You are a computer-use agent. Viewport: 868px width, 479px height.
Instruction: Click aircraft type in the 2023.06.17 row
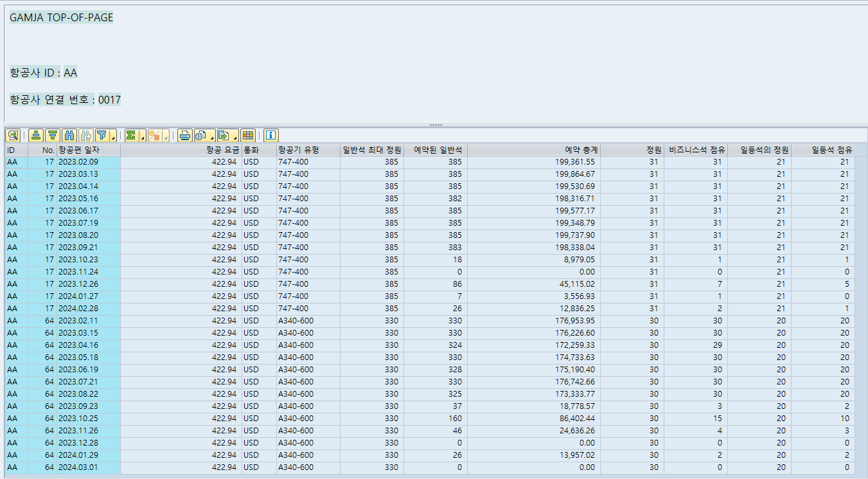pos(308,211)
